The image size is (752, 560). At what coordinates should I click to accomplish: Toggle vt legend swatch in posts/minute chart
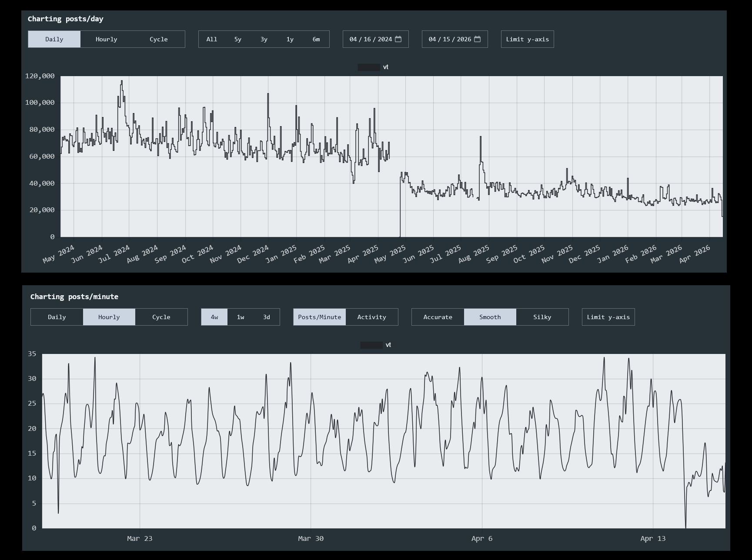(x=371, y=345)
